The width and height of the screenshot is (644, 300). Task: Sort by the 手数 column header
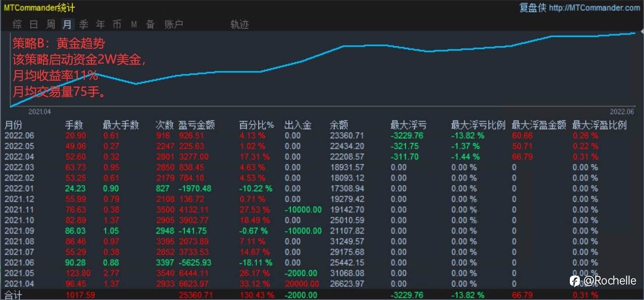(74, 125)
